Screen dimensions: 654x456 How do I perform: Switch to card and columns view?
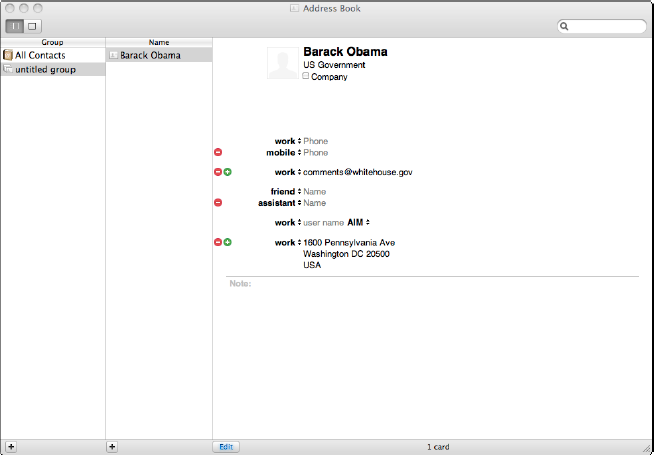pos(15,26)
